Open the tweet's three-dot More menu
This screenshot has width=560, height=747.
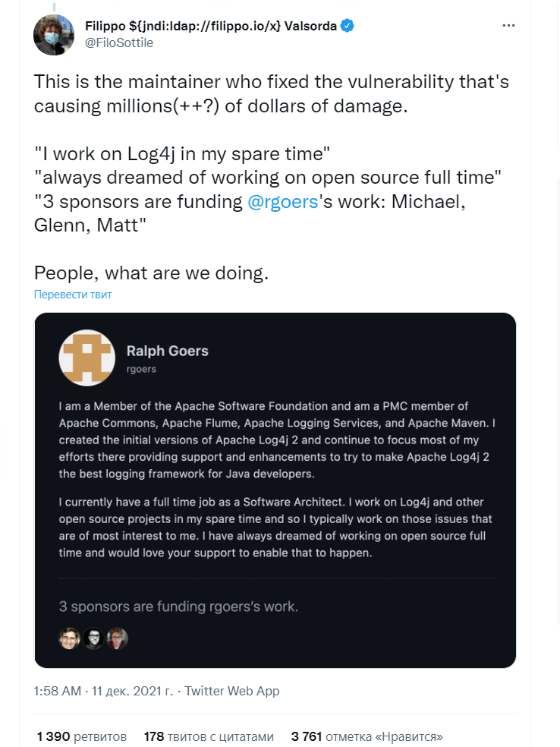[x=510, y=26]
